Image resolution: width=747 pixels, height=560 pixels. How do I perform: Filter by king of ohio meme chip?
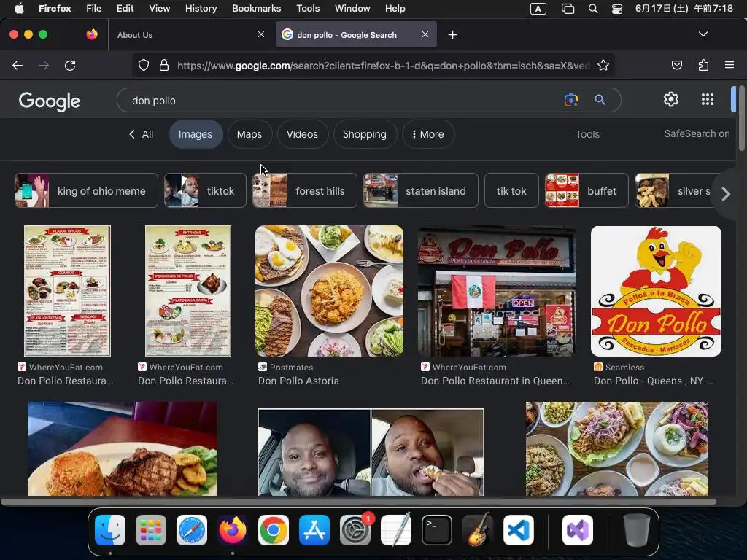point(86,190)
